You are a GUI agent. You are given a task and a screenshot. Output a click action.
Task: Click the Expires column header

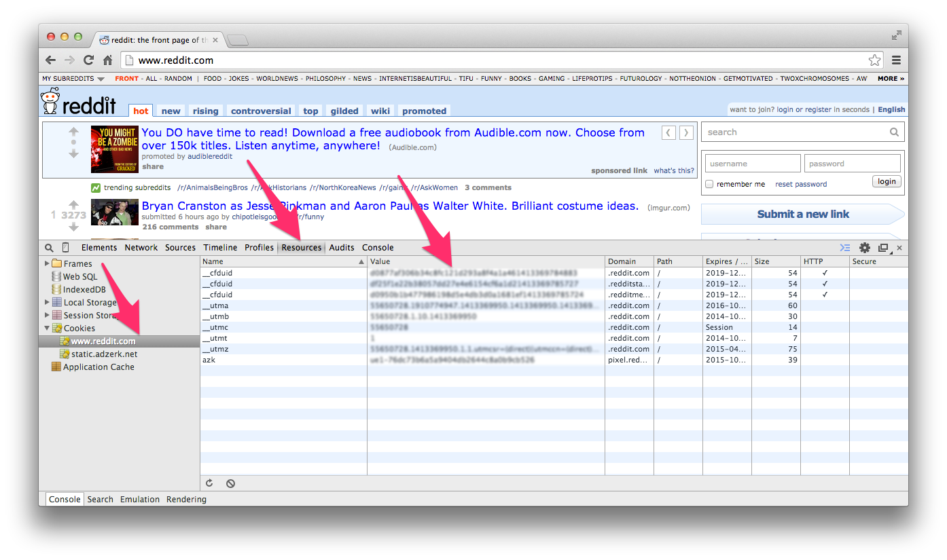coord(727,261)
